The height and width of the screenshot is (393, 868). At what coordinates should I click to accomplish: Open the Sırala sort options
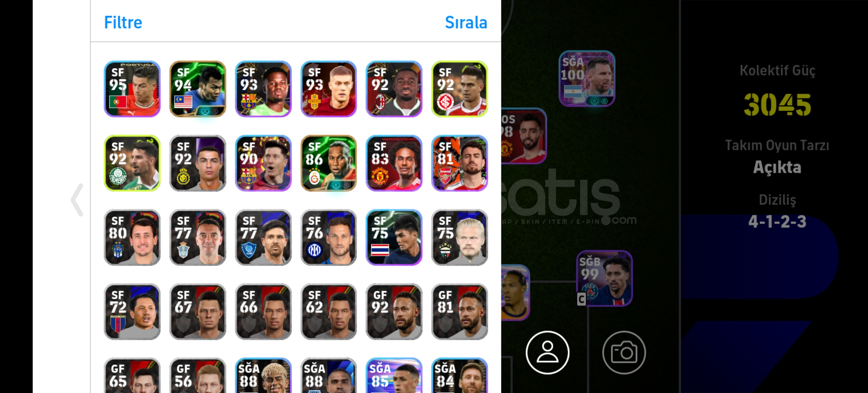(x=466, y=23)
